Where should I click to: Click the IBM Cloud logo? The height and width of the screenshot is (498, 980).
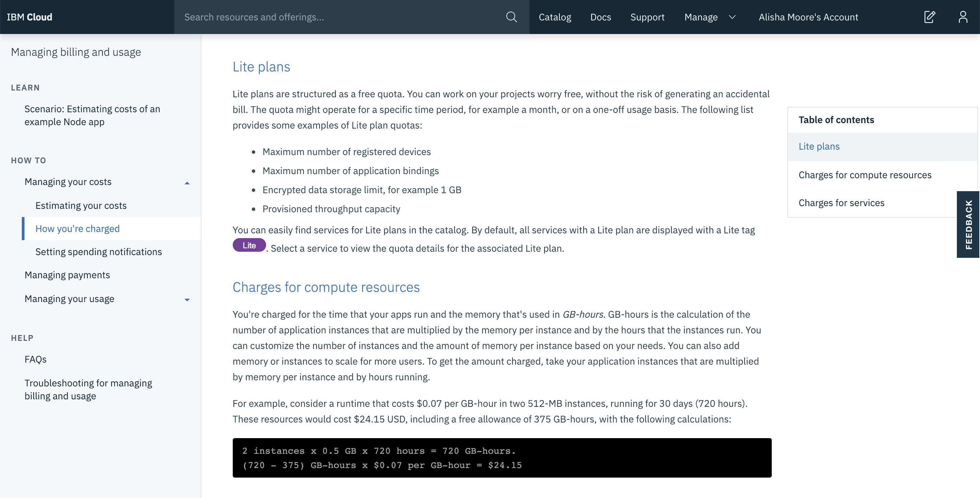(29, 17)
